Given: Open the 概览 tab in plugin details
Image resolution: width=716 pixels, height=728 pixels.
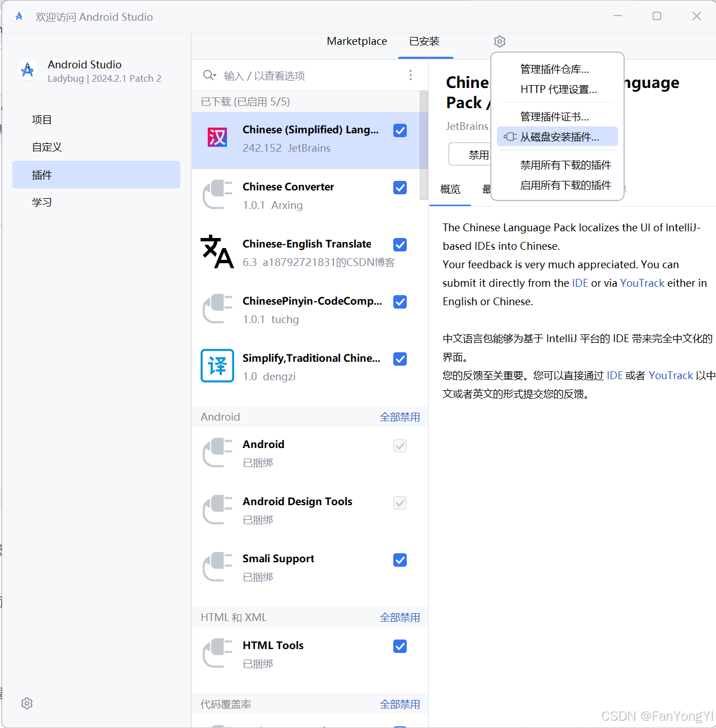Looking at the screenshot, I should (x=450, y=189).
